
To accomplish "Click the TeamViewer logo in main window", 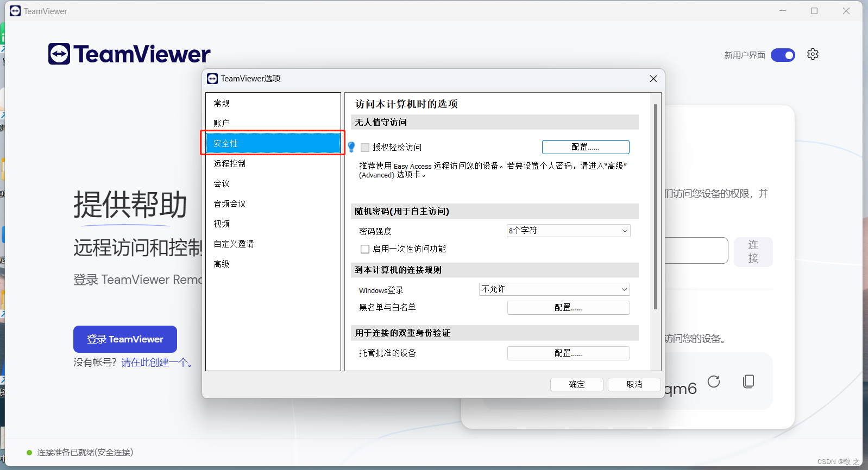I will [x=129, y=54].
